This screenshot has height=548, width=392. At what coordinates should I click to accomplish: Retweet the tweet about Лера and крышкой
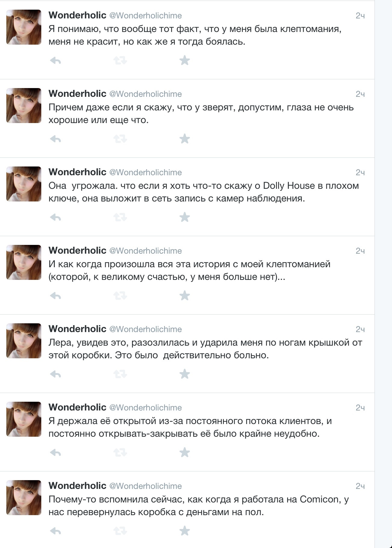120,374
